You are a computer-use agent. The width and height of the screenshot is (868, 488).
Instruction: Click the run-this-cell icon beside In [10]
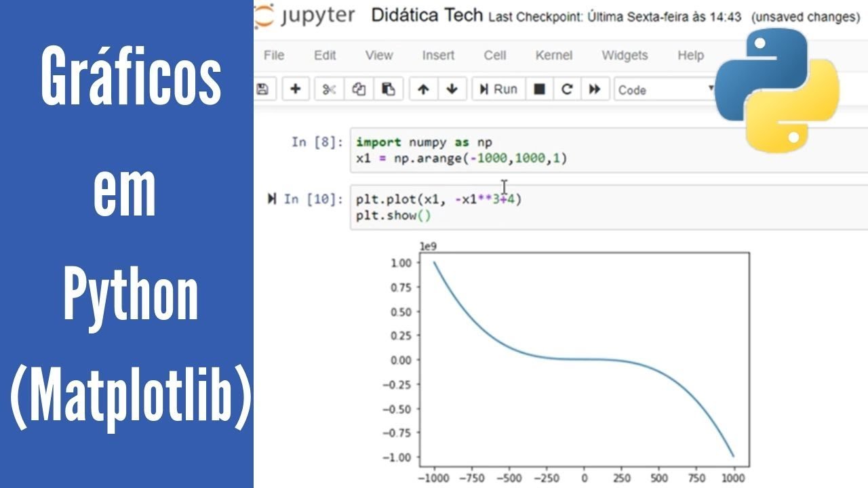tap(272, 199)
